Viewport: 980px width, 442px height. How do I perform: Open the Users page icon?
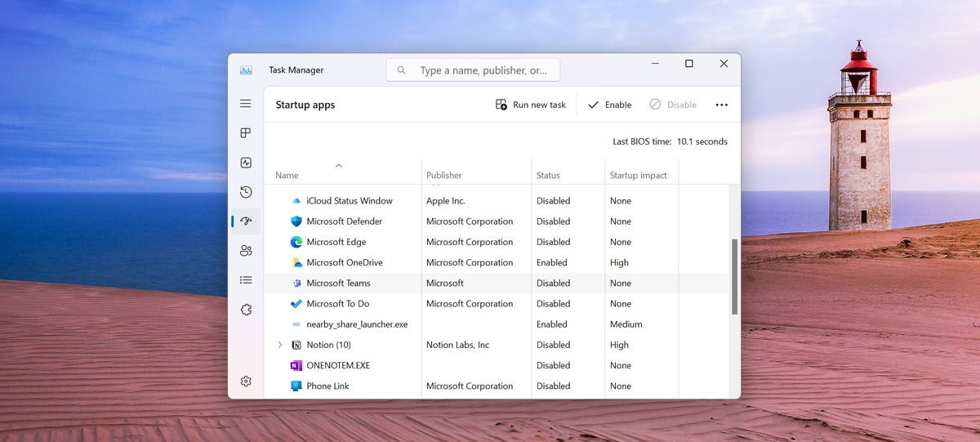click(246, 251)
